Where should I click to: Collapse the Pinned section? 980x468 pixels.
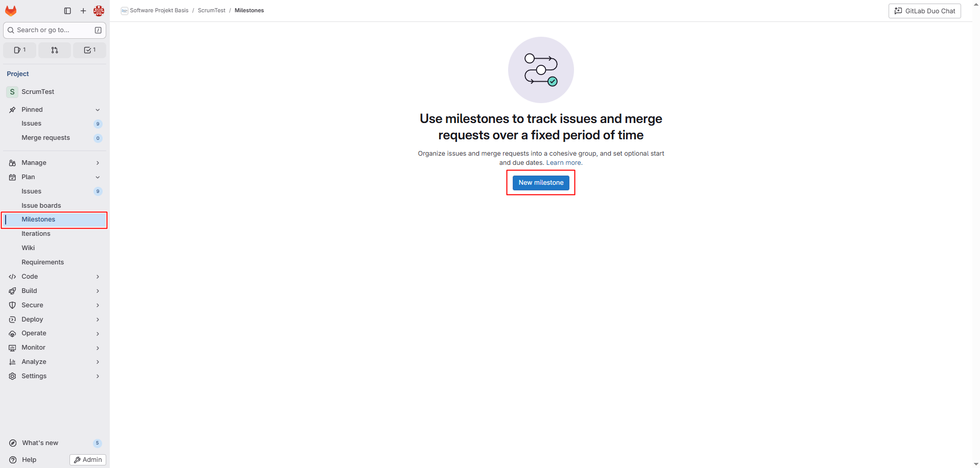pyautogui.click(x=98, y=110)
